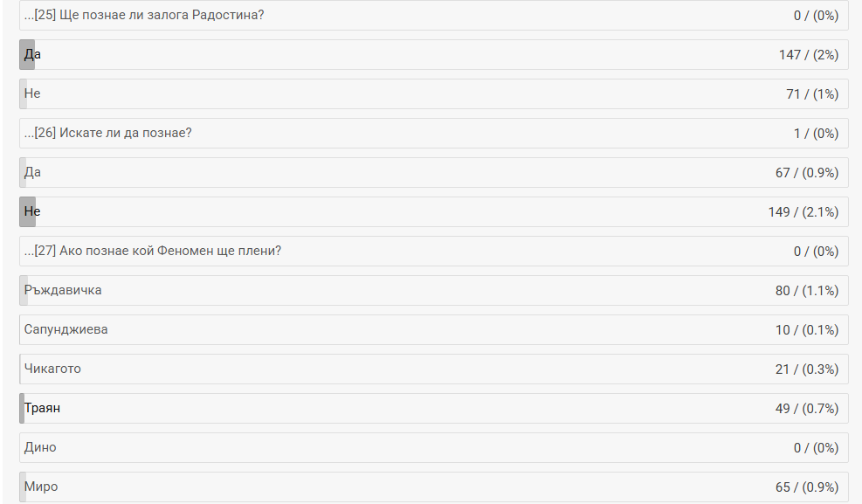Click question 25 about Радостина's bet

click(x=144, y=15)
